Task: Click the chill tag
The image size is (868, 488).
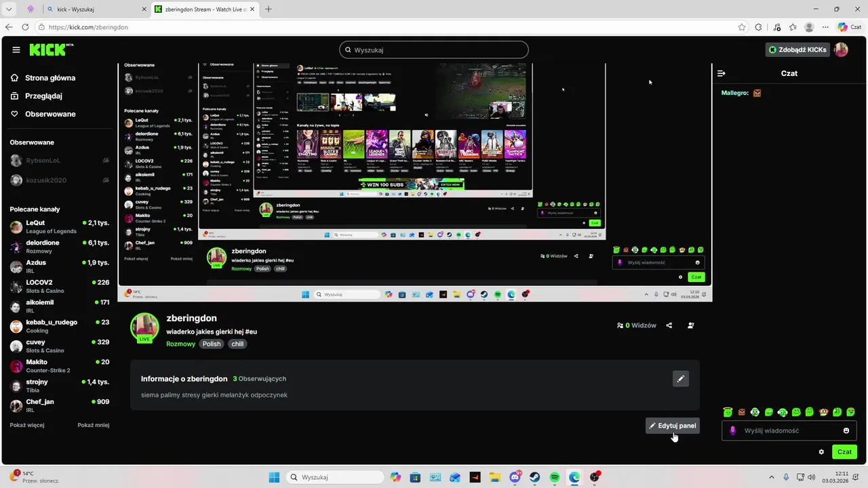Action: 237,344
